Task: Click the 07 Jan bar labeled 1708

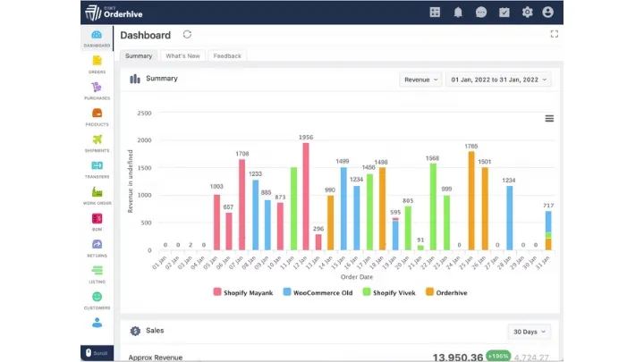Action: [x=241, y=205]
